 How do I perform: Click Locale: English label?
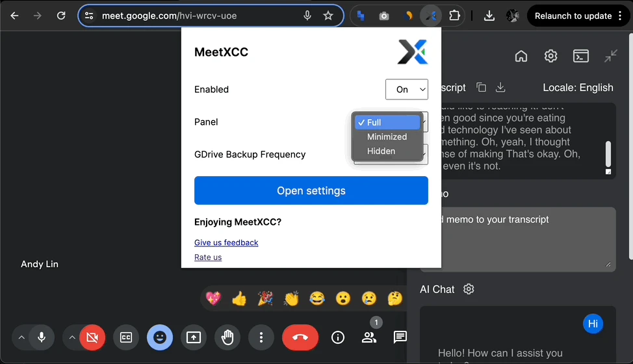tap(578, 88)
